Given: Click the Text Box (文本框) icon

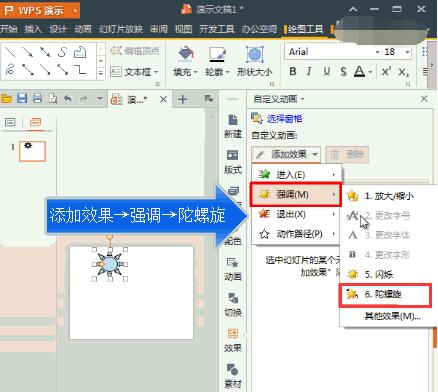Looking at the screenshot, I should [116, 71].
